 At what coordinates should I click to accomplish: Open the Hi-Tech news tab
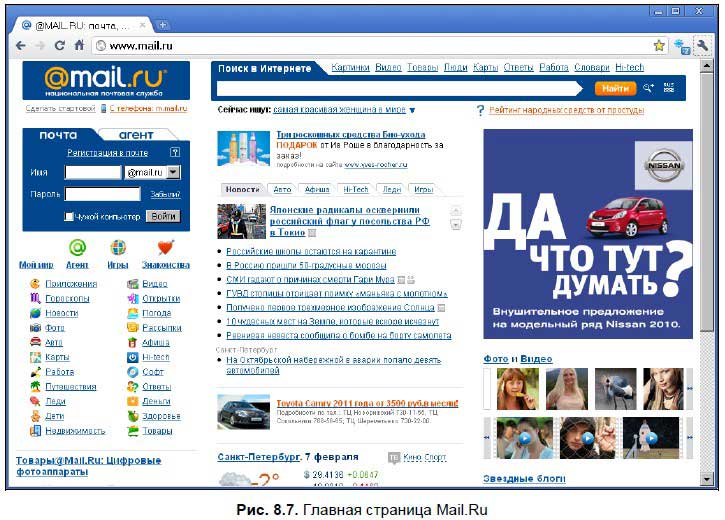pyautogui.click(x=356, y=190)
